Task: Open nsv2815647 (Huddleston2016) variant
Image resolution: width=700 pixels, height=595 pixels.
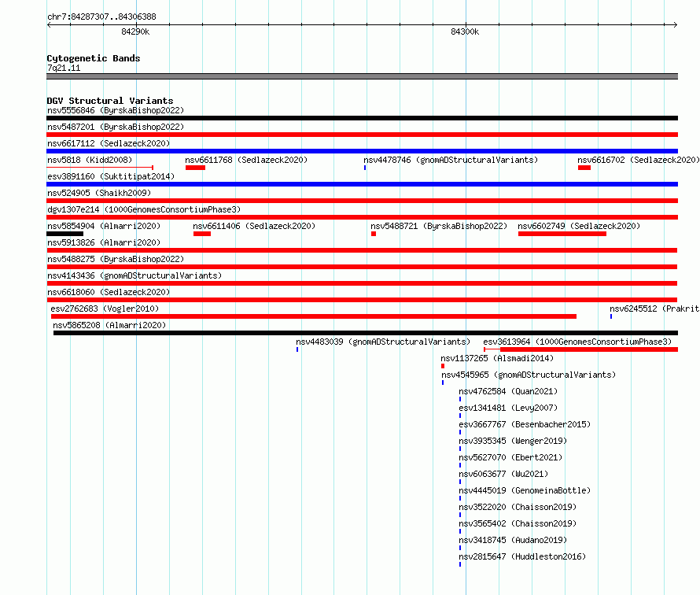Action: [x=522, y=556]
